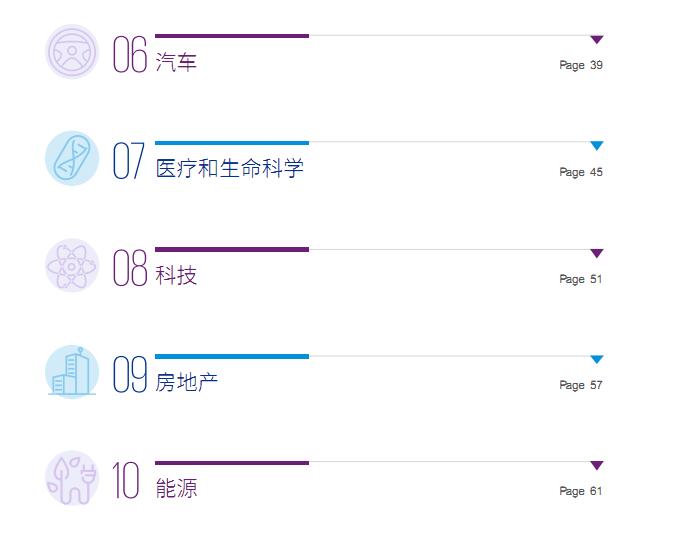Jump to Page 45

tap(581, 172)
